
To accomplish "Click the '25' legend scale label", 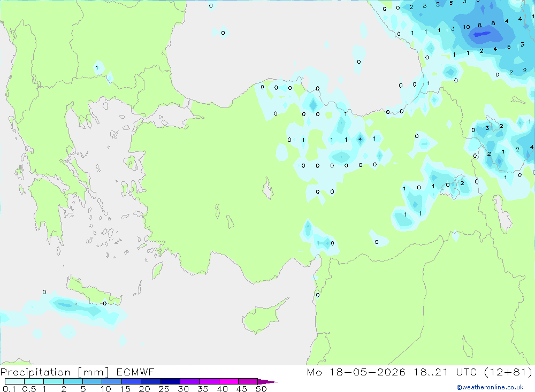I will (164, 389).
